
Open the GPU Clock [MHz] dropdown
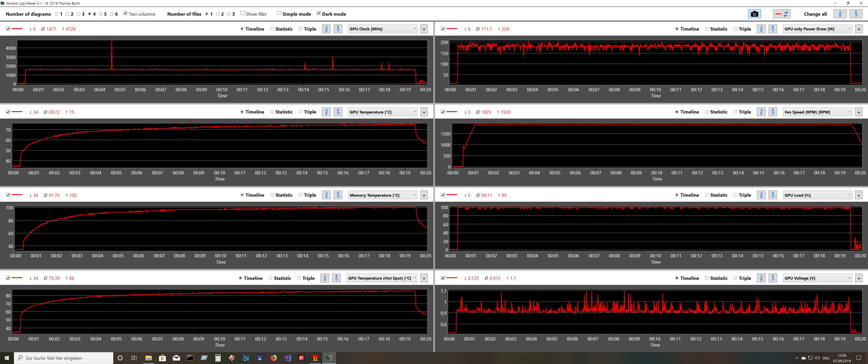pyautogui.click(x=382, y=29)
